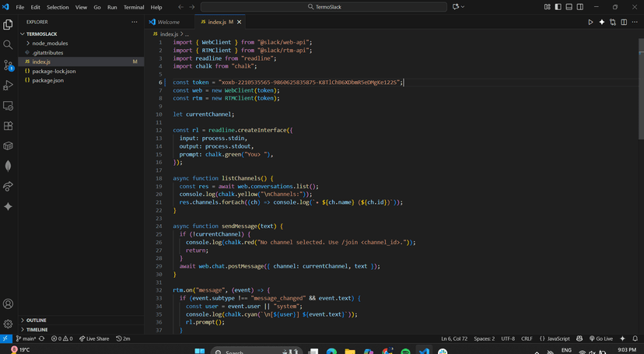Open package.json in the explorer

pyautogui.click(x=47, y=79)
